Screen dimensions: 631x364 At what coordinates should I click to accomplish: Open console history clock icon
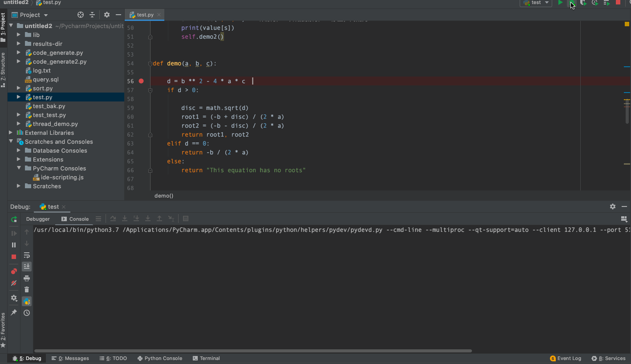[x=27, y=313]
